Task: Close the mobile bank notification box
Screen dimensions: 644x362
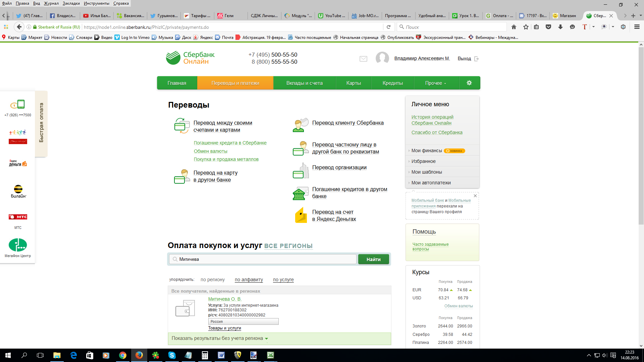Action: [475, 196]
